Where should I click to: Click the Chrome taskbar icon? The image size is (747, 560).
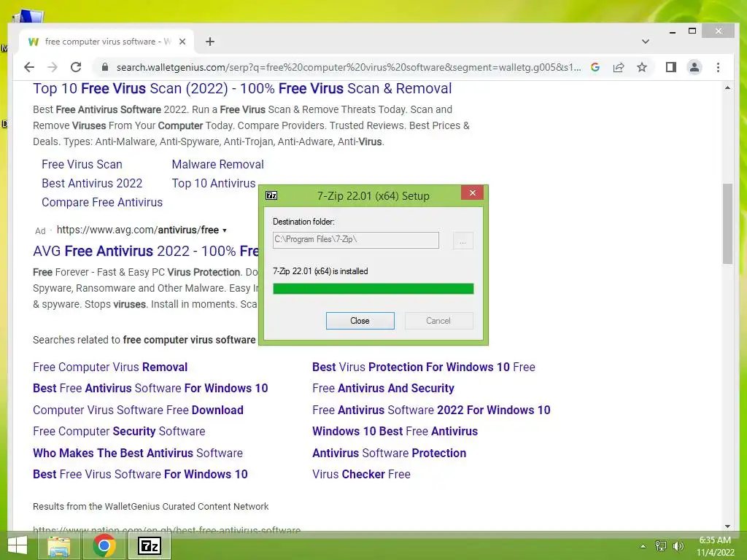click(x=104, y=545)
